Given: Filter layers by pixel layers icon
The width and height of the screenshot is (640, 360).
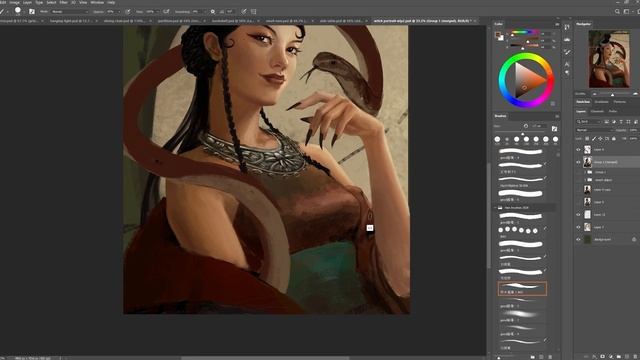Looking at the screenshot, I should pos(607,122).
